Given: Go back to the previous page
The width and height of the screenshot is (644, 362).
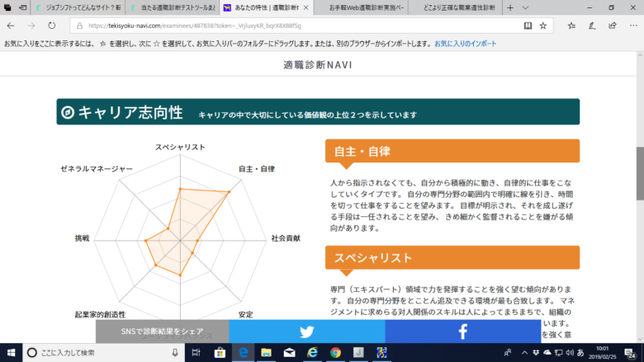Looking at the screenshot, I should 11,26.
